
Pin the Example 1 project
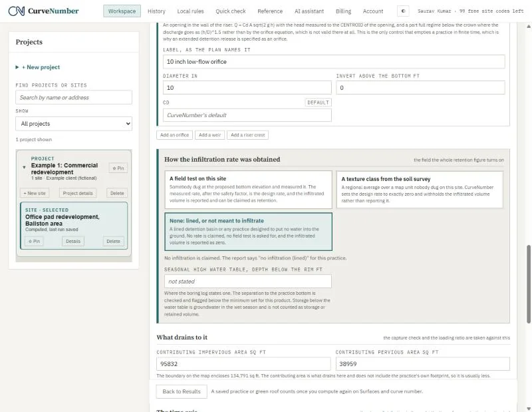point(118,168)
